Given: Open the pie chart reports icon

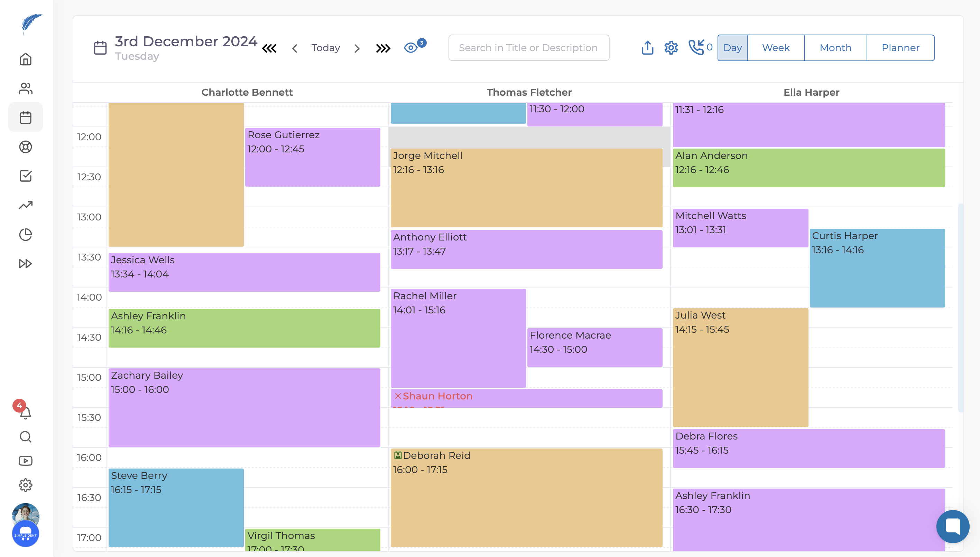Looking at the screenshot, I should [25, 235].
